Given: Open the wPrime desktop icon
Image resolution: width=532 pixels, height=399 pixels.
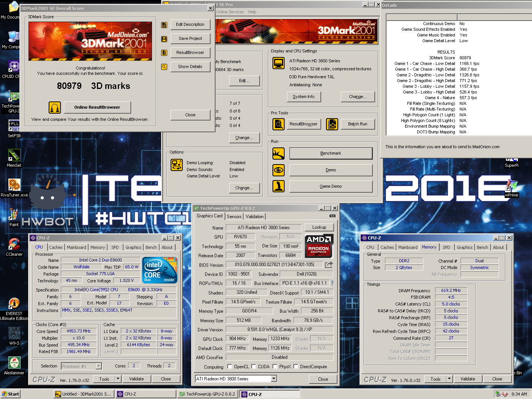Looking at the screenshot, I should pos(511,188).
